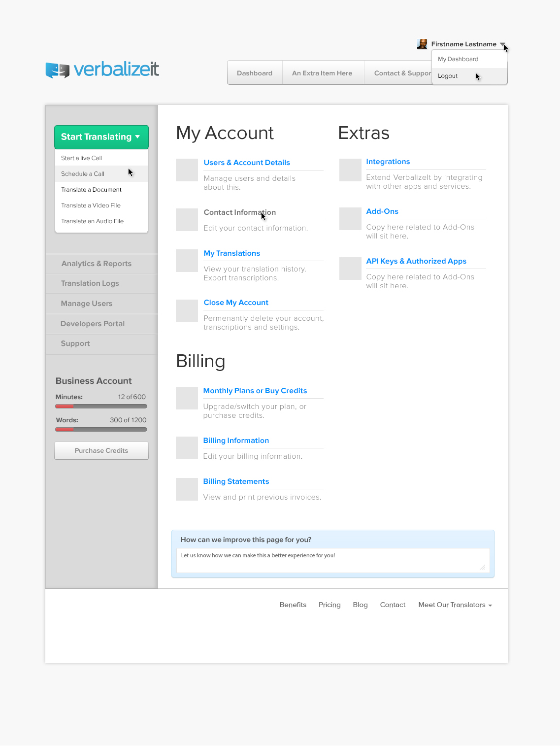Image resolution: width=560 pixels, height=747 pixels.
Task: Click Logout in user menu
Action: coord(469,76)
